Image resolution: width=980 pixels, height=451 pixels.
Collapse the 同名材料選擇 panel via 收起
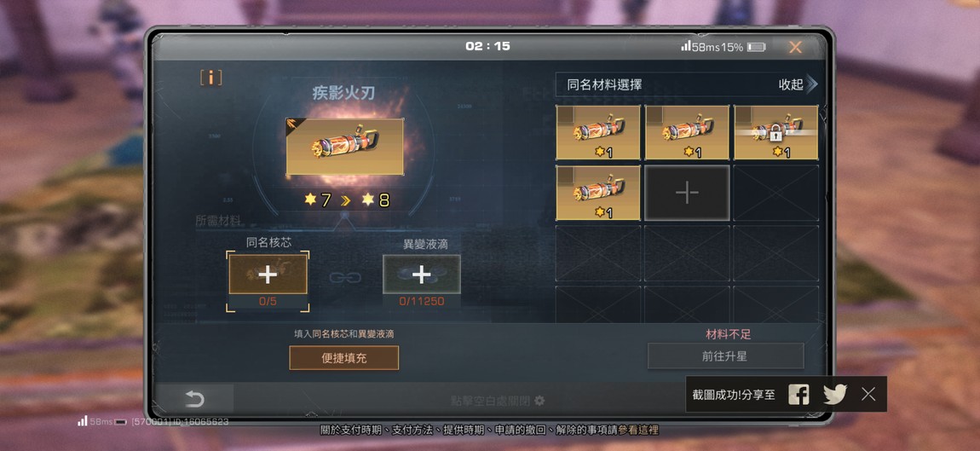point(791,84)
